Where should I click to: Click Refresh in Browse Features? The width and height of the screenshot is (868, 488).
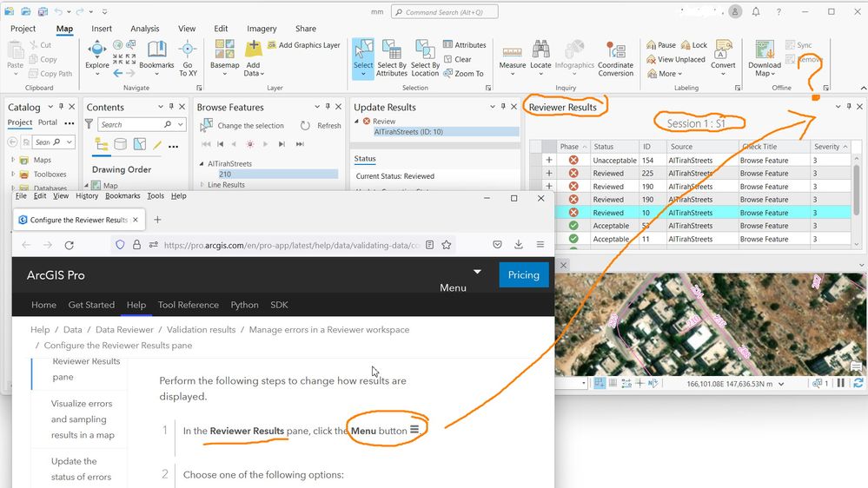click(321, 126)
